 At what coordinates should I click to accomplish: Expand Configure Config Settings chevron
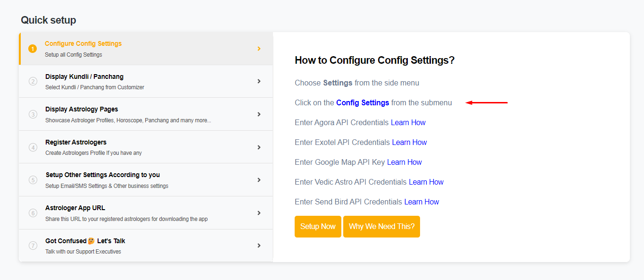pyautogui.click(x=259, y=49)
